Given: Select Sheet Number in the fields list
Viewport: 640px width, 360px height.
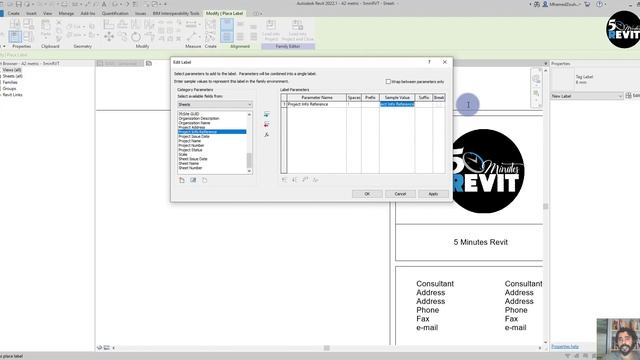Looking at the screenshot, I should pos(190,168).
